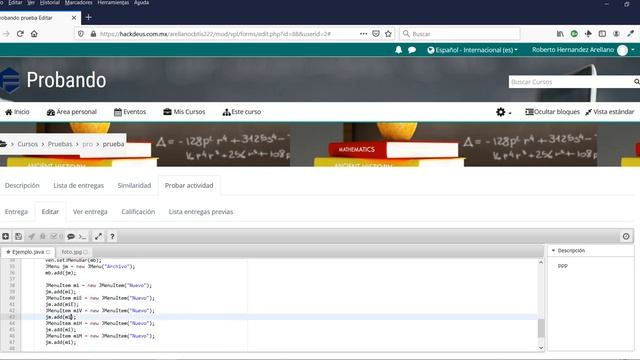Open Este curso menu item
This screenshot has width=640, height=360.
click(242, 112)
